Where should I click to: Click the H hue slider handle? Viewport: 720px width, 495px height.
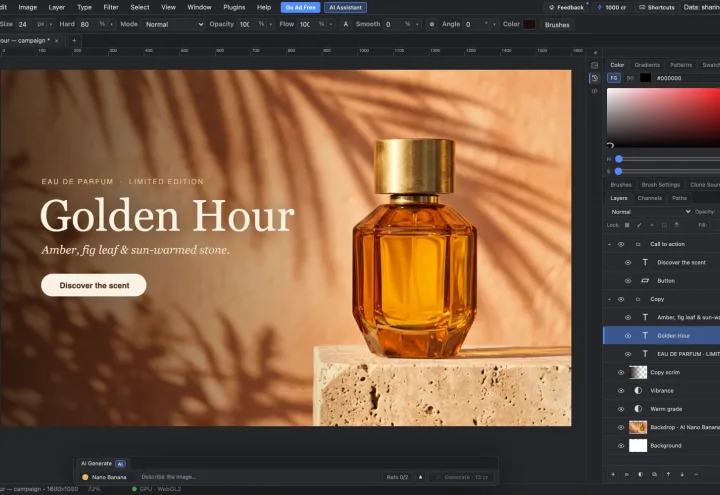619,159
